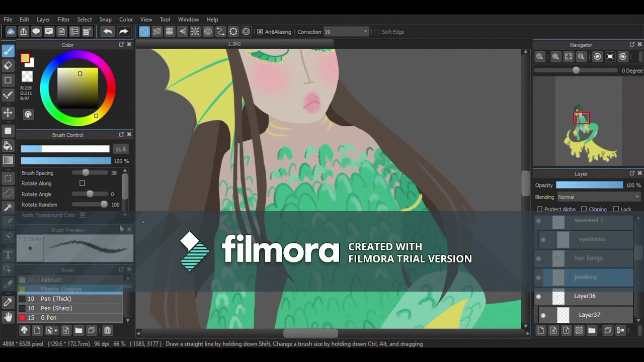Select the Hand tool

(x=8, y=317)
